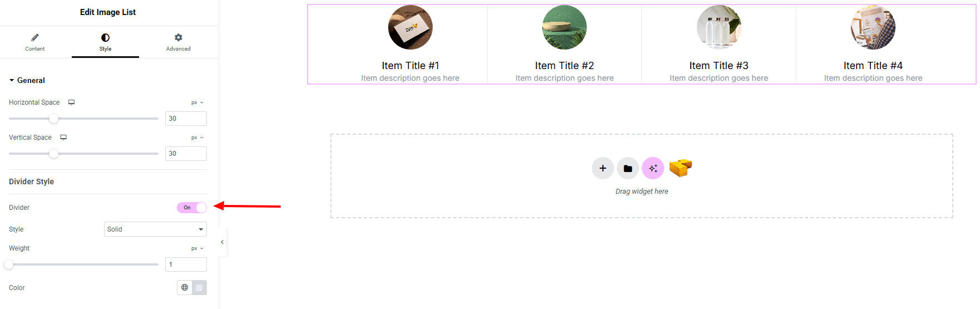Click the global color globe icon
This screenshot has width=980, height=309.
(x=185, y=288)
